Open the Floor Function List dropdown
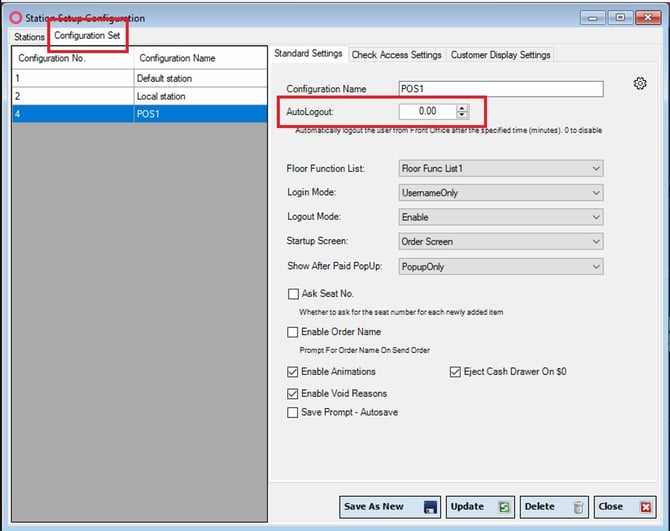The image size is (670, 531). (x=501, y=169)
